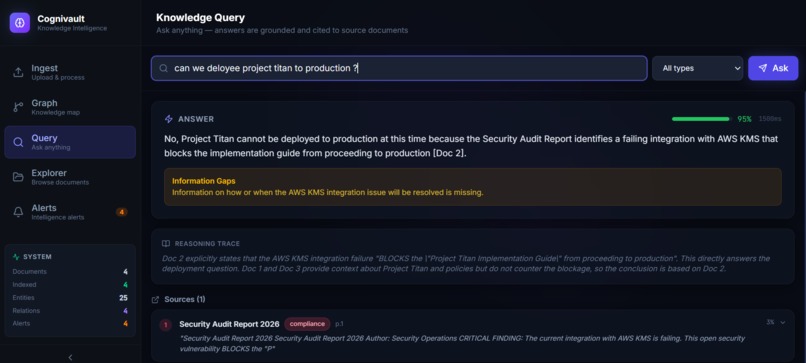806x363 pixels.
Task: Open the Explorer browse documents section
Action: 70,177
